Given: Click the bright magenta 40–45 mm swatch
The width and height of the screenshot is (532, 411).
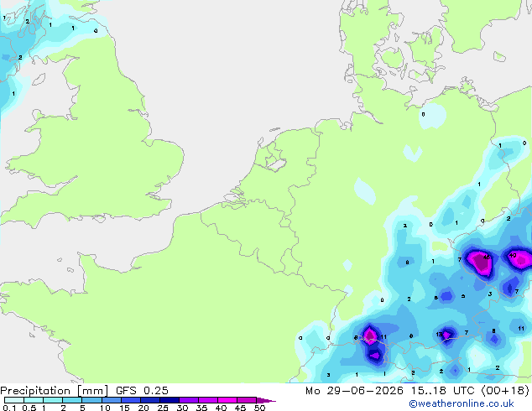Looking at the screenshot, I should 227,400.
